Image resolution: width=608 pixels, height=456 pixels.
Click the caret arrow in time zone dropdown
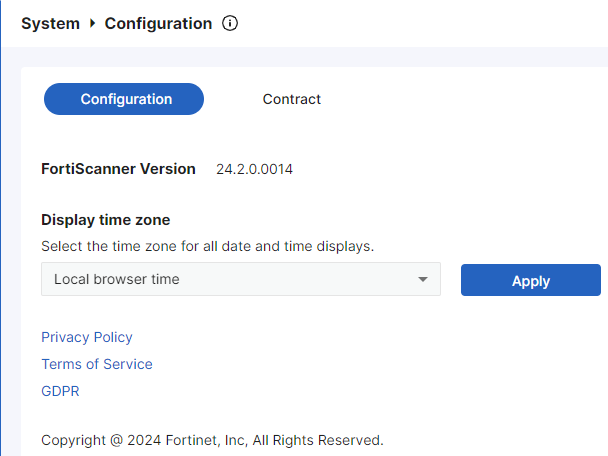423,280
